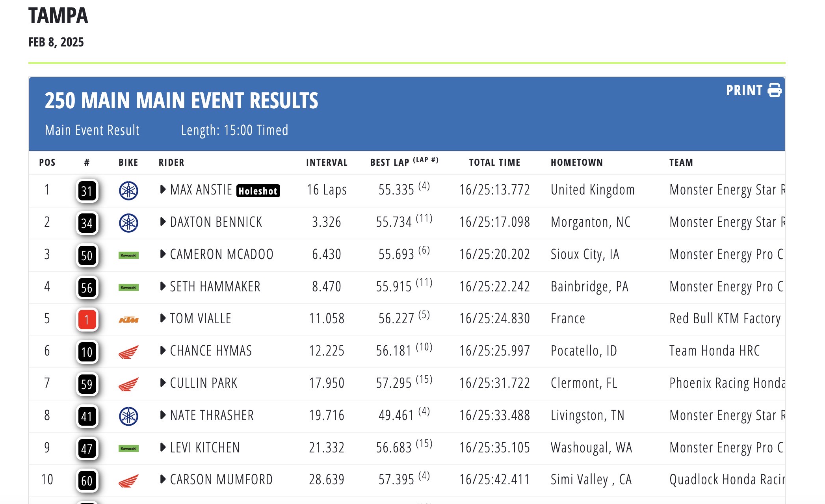825x504 pixels.
Task: Click the TOTAL TIME column header
Action: point(494,162)
